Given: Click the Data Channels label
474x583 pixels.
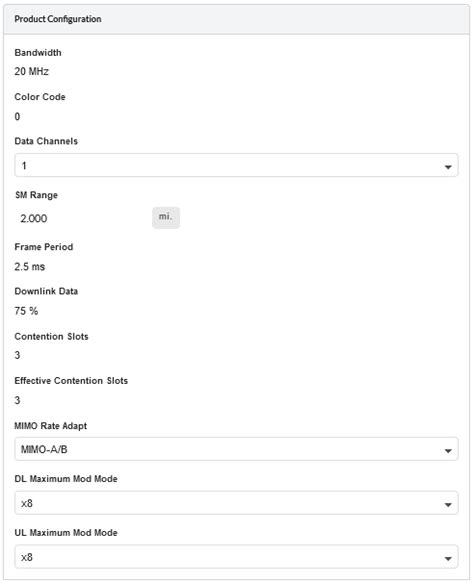Looking at the screenshot, I should pos(46,141).
